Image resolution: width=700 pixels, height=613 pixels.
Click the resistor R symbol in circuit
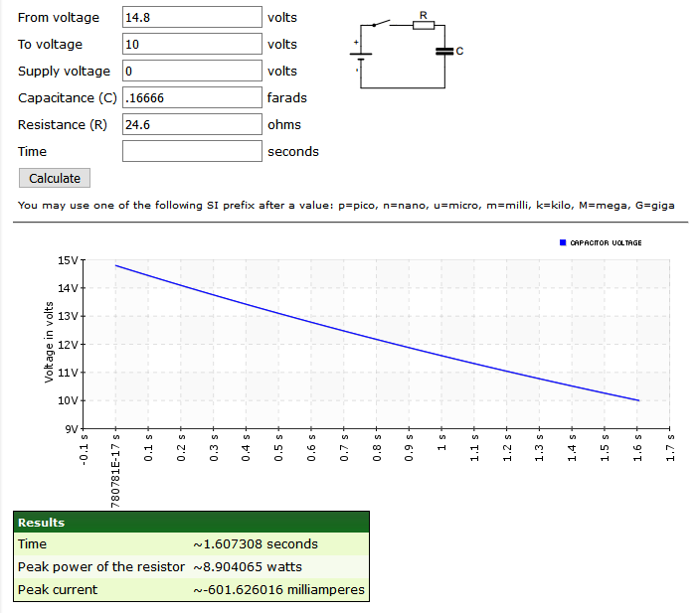point(424,26)
